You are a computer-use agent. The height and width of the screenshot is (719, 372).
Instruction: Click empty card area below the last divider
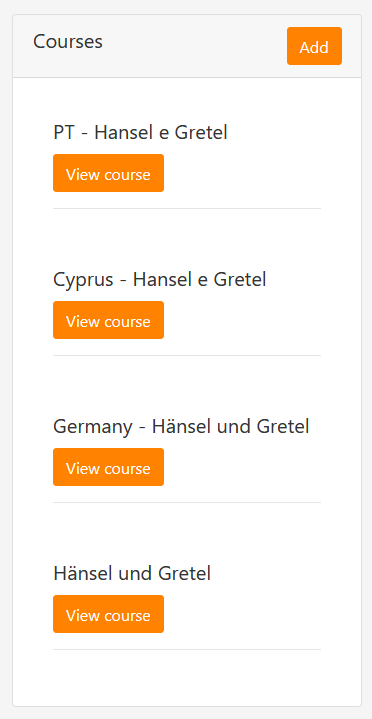tap(187, 678)
